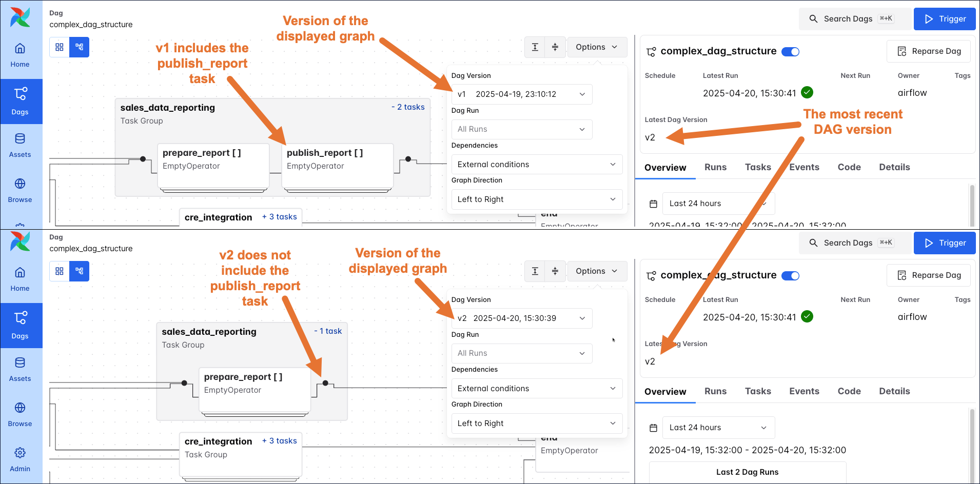
Task: Open the Dag Version v1 dropdown
Action: (521, 94)
